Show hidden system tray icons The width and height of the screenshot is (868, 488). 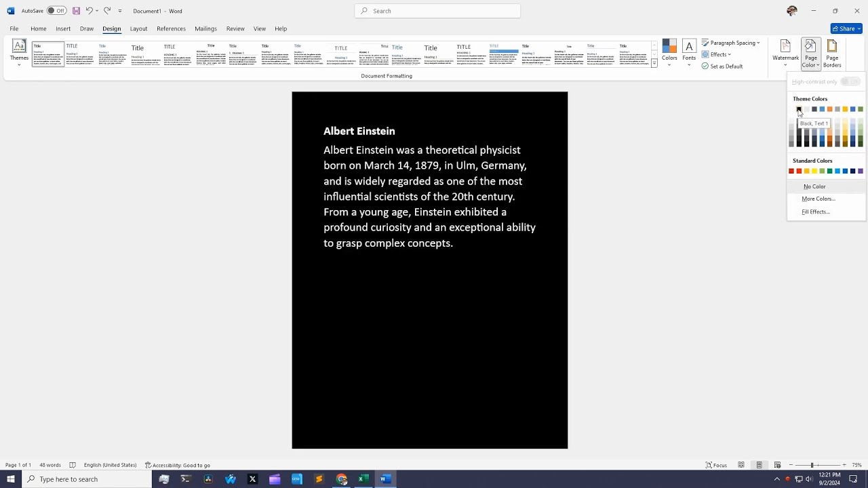[777, 479]
